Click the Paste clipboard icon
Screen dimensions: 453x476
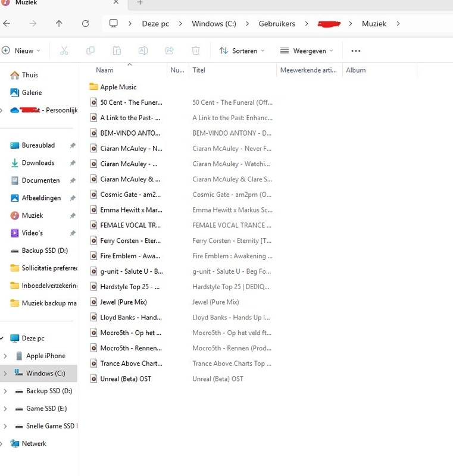click(117, 51)
